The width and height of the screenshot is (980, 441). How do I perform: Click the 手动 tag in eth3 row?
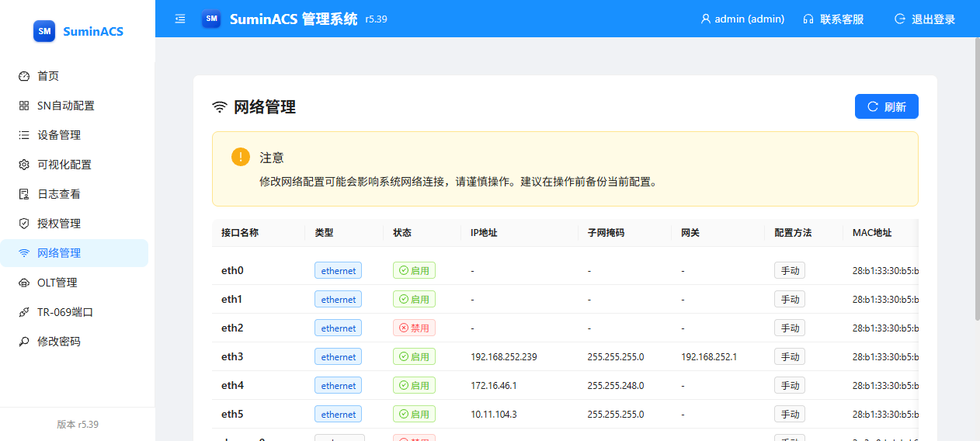pos(790,356)
